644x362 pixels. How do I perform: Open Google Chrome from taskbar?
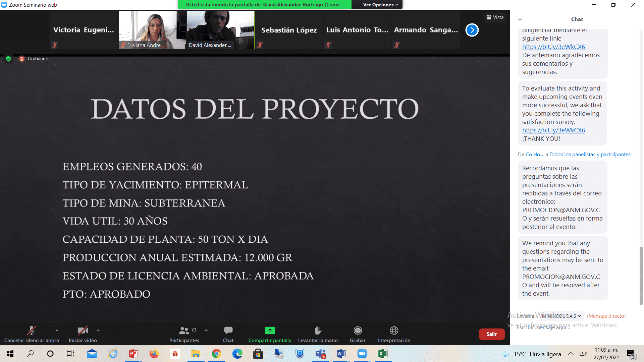click(x=216, y=354)
